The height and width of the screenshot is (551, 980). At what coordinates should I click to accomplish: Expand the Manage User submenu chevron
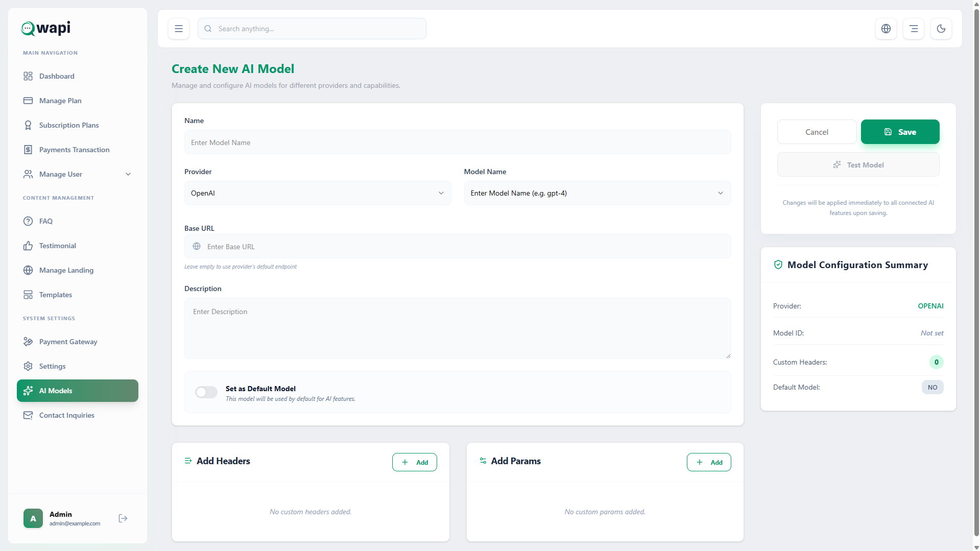tap(128, 174)
